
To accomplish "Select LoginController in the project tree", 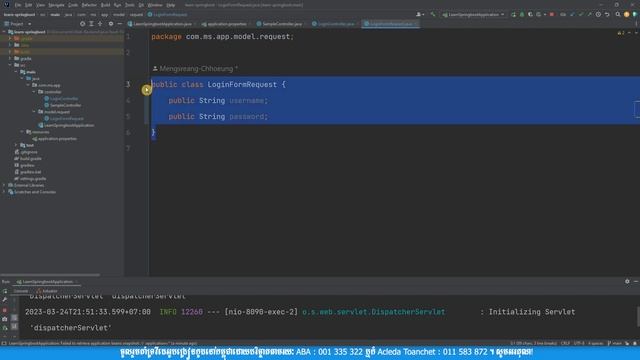I will click(x=61, y=98).
